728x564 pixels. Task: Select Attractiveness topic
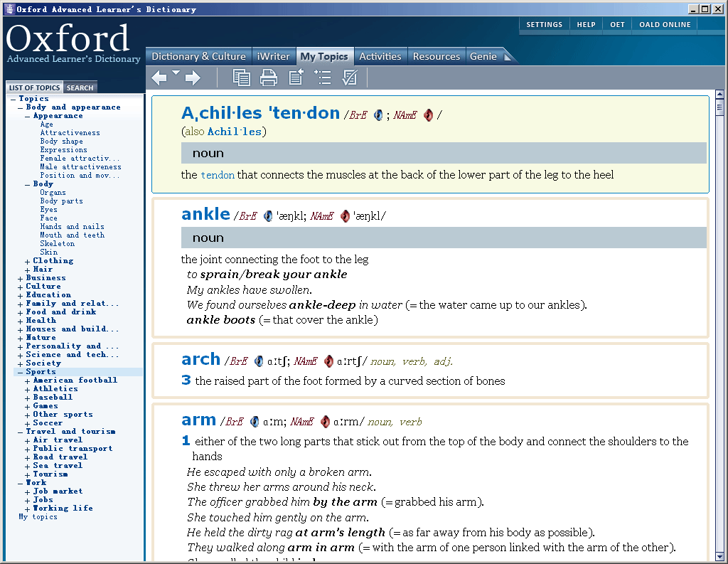pyautogui.click(x=70, y=133)
